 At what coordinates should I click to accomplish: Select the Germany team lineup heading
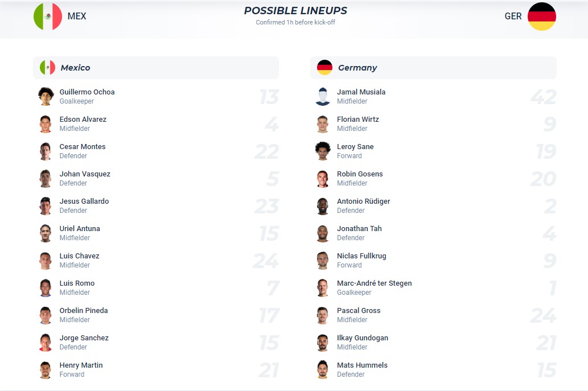[x=357, y=68]
